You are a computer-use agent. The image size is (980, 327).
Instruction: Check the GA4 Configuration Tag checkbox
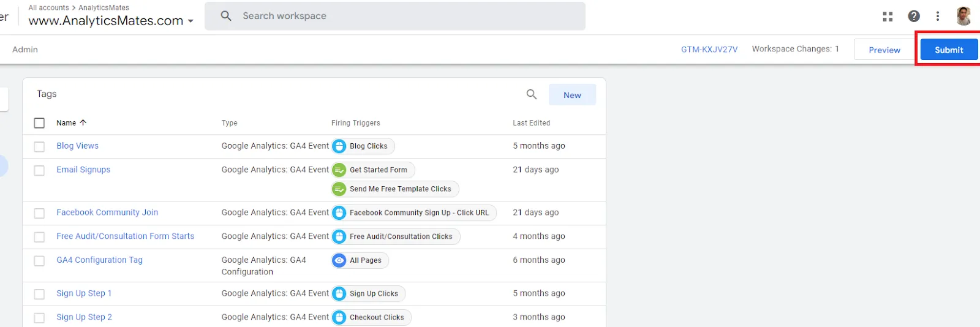point(39,261)
